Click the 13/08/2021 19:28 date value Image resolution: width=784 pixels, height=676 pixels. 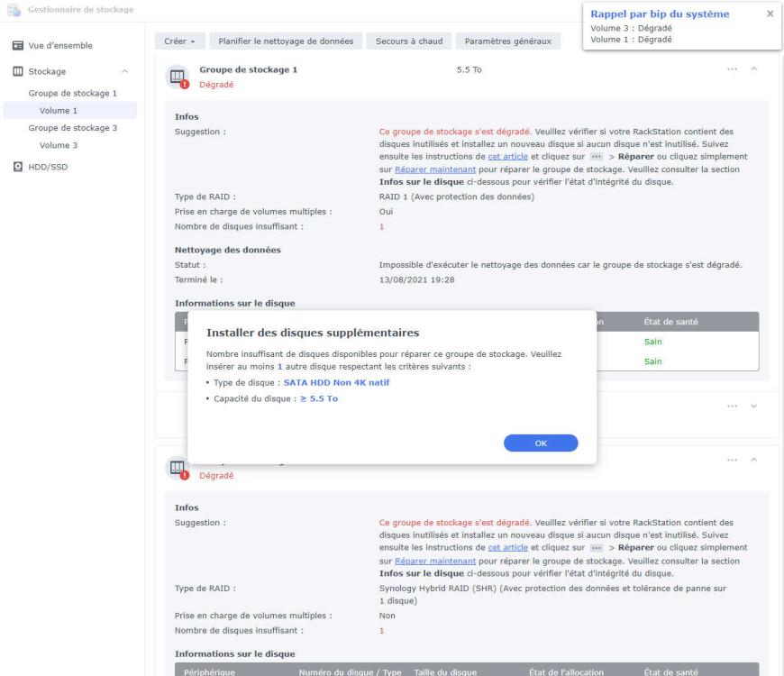[416, 280]
